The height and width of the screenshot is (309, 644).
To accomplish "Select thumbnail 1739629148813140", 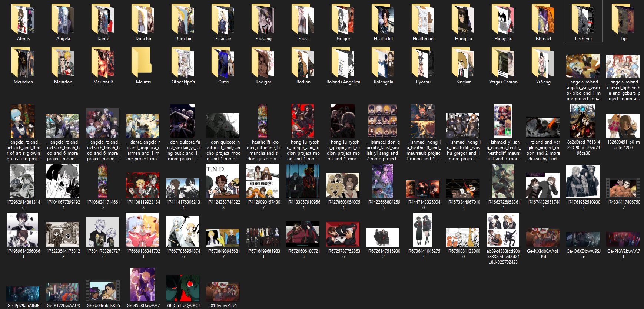I will (23, 181).
